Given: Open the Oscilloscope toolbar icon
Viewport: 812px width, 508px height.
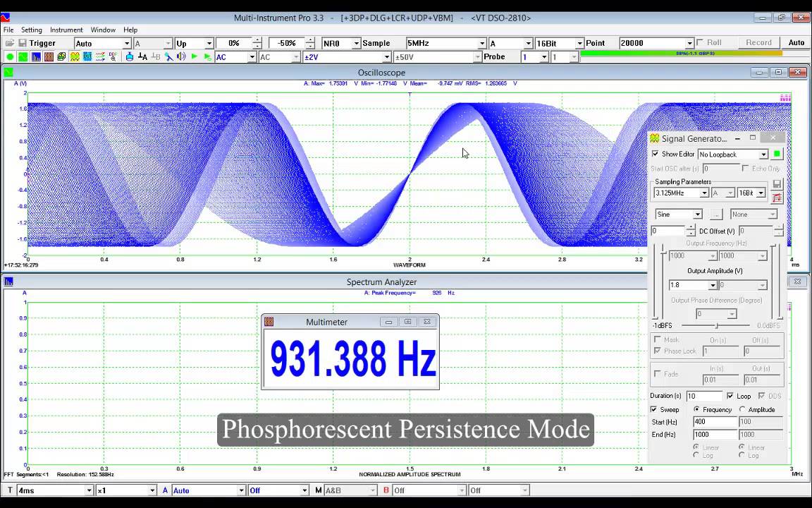Looking at the screenshot, I should tap(23, 56).
